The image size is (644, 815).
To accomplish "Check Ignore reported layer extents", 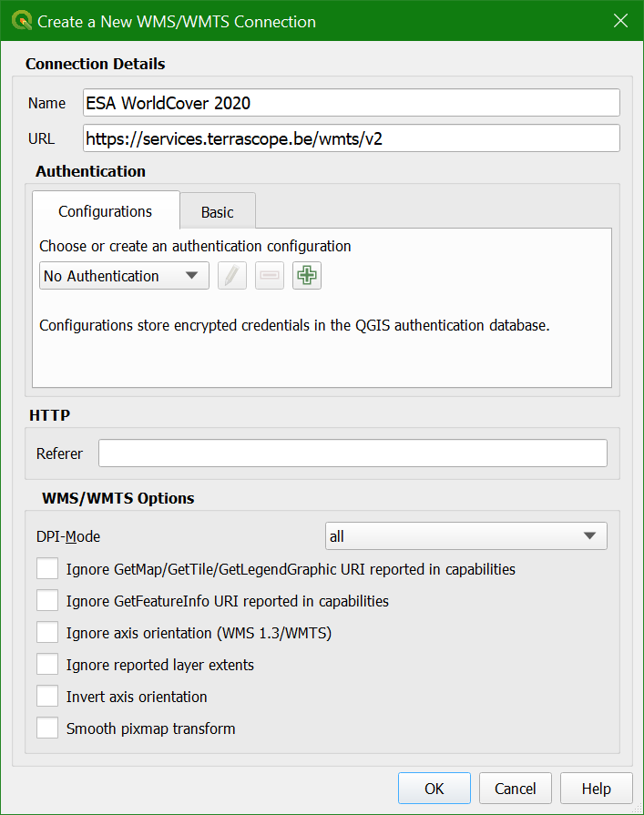I will (x=47, y=664).
